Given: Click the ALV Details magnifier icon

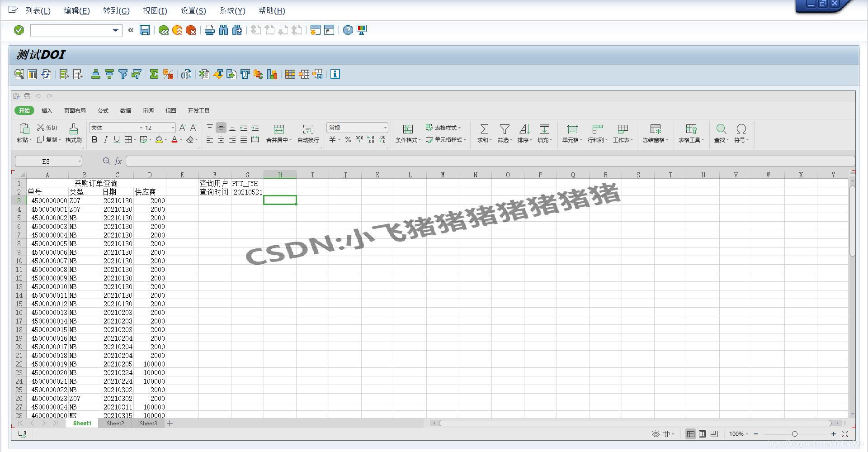Looking at the screenshot, I should pyautogui.click(x=19, y=74).
